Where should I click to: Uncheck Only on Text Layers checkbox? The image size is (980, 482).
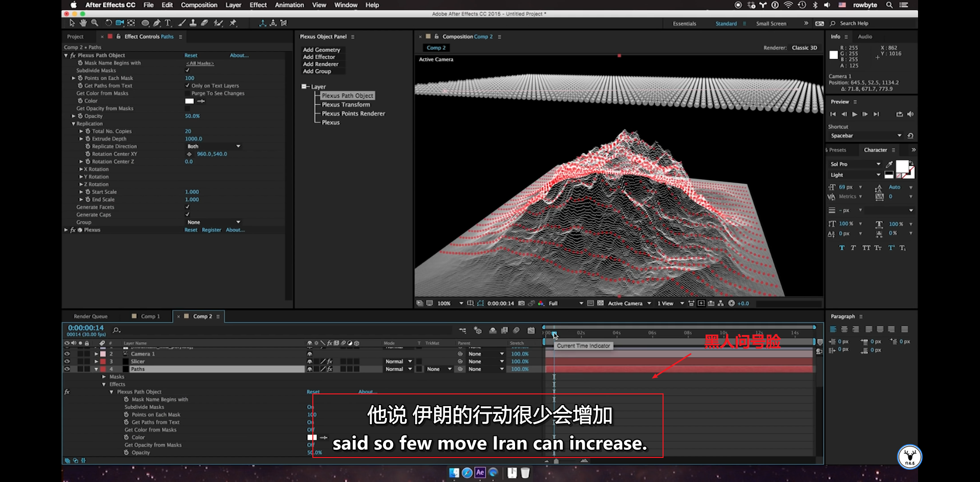[x=187, y=86]
